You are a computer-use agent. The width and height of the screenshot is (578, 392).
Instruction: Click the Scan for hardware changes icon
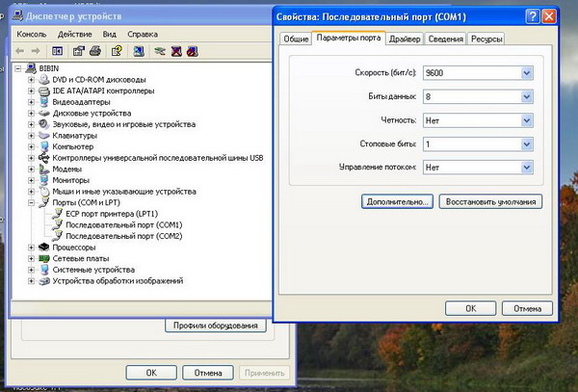click(139, 50)
